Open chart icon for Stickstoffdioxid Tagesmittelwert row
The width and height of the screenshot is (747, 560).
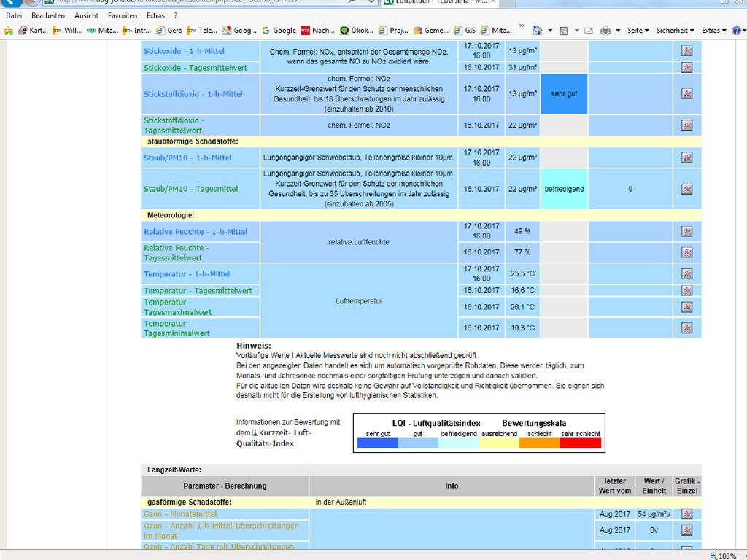686,125
